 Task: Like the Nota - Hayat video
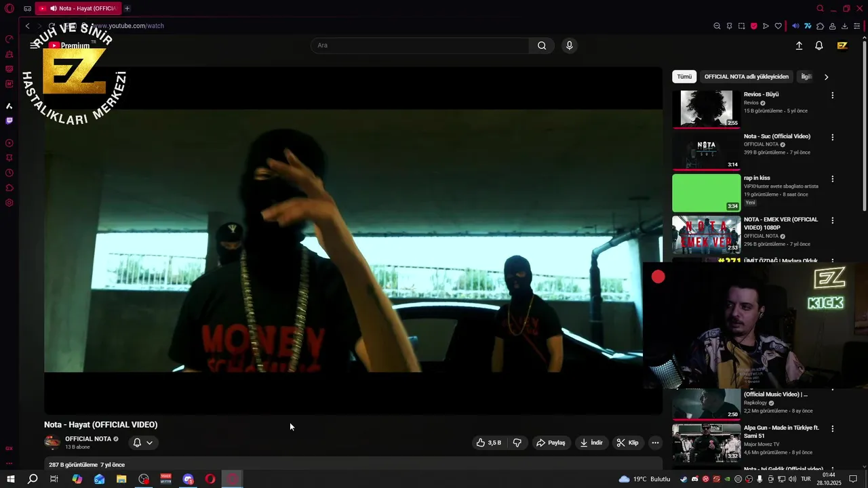tap(489, 443)
